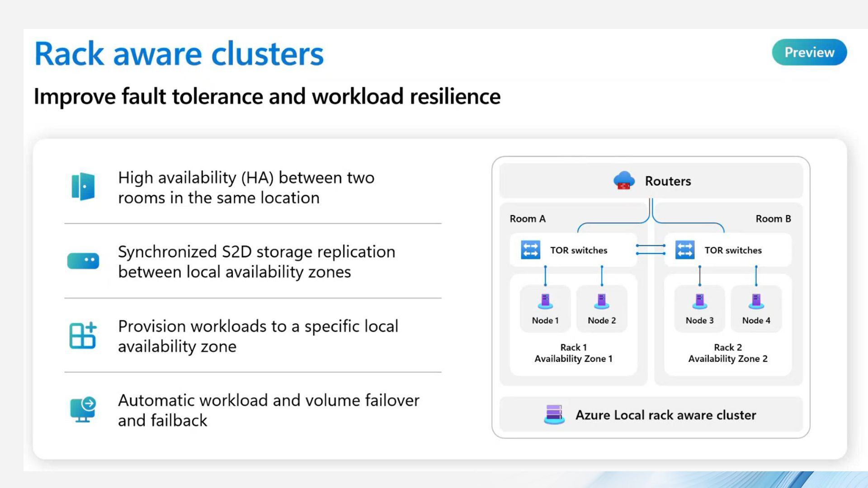Click the Routers cloud firewall icon

point(624,181)
